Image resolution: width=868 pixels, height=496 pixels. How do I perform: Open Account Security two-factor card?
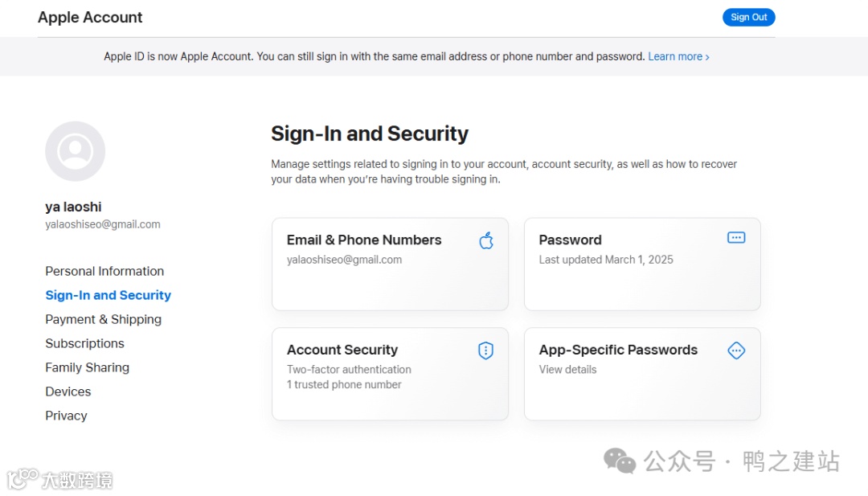(390, 374)
